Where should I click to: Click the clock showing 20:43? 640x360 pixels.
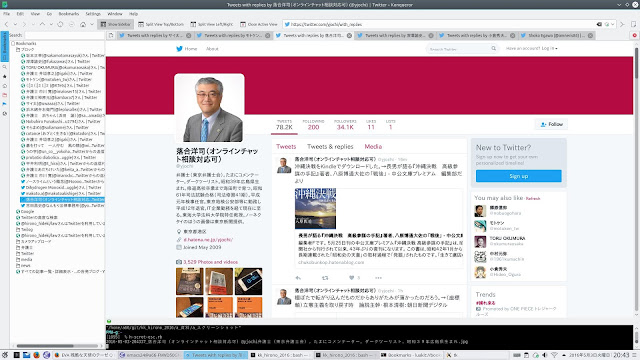point(621,355)
